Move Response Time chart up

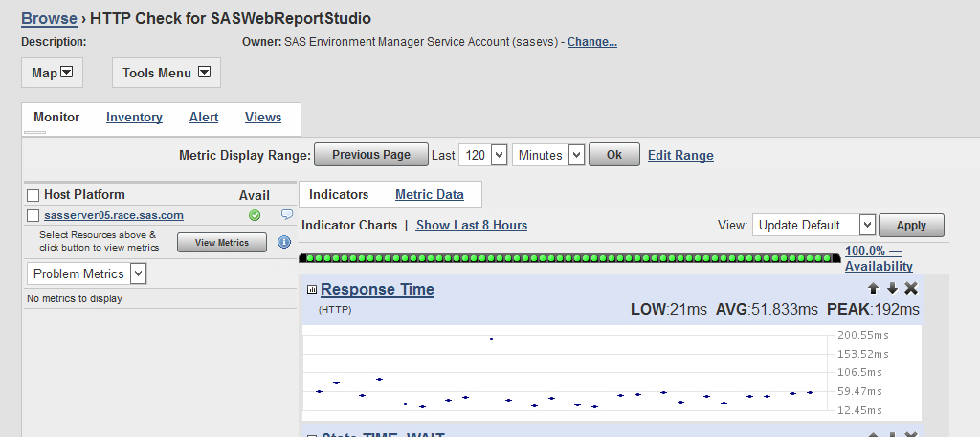873,288
